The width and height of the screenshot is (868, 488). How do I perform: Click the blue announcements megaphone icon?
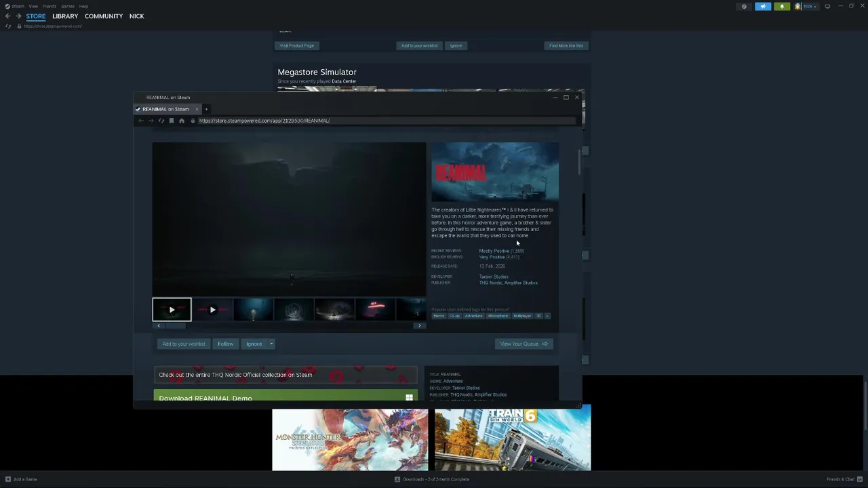[x=763, y=6]
